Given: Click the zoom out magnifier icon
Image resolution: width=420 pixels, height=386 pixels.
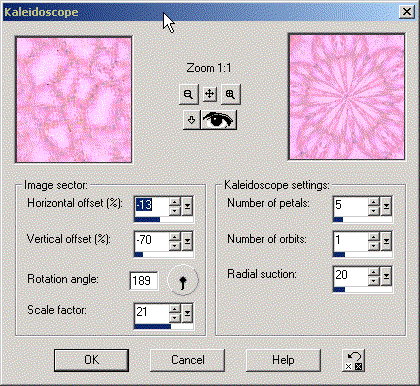Looking at the screenshot, I should [189, 94].
